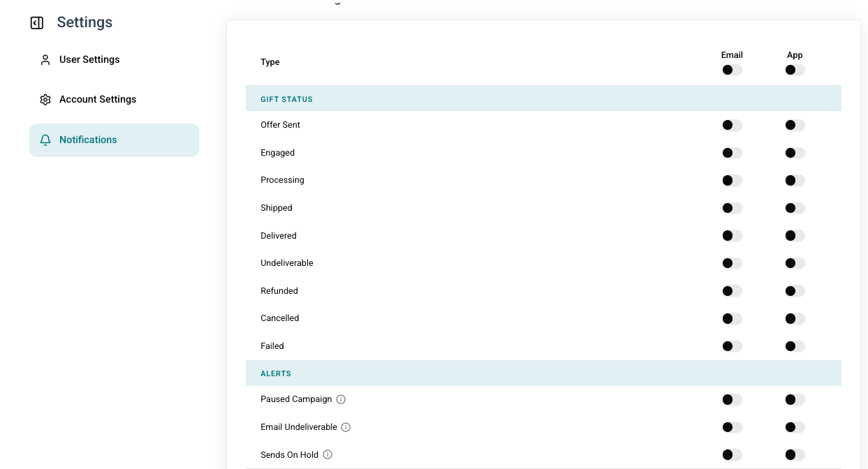Show info icon for Email Undeliverable

[x=346, y=427]
